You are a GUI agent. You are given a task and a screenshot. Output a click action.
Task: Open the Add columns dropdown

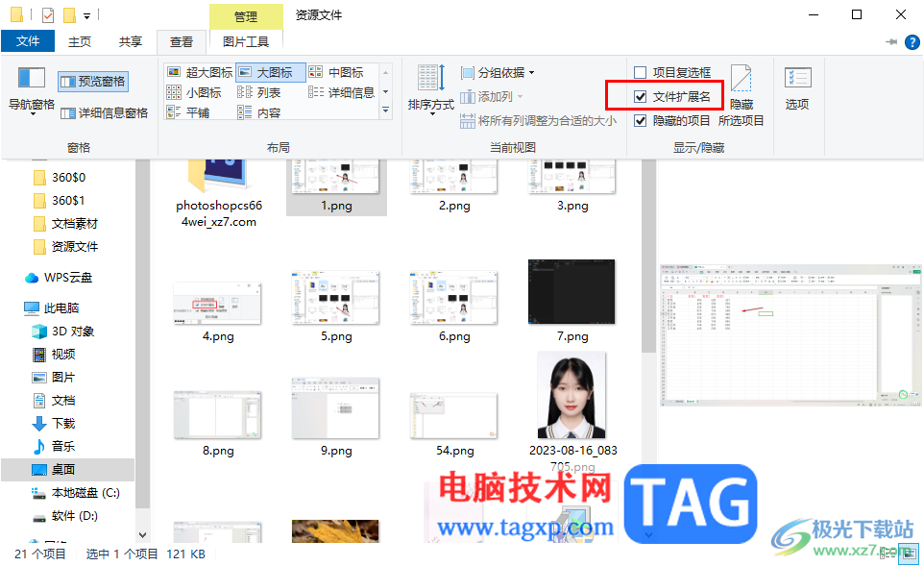coord(491,97)
